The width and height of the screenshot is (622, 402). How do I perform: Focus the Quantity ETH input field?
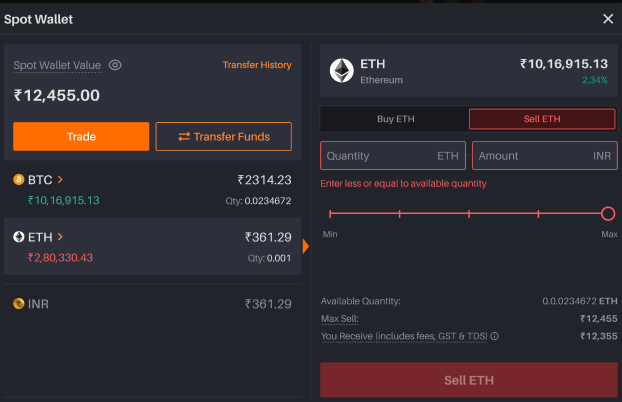click(380, 156)
